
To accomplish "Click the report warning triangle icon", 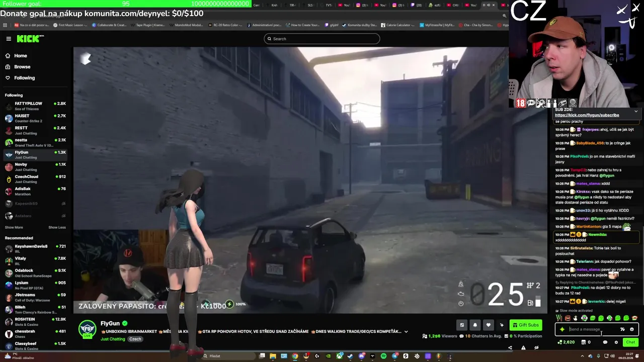I will pos(523,348).
